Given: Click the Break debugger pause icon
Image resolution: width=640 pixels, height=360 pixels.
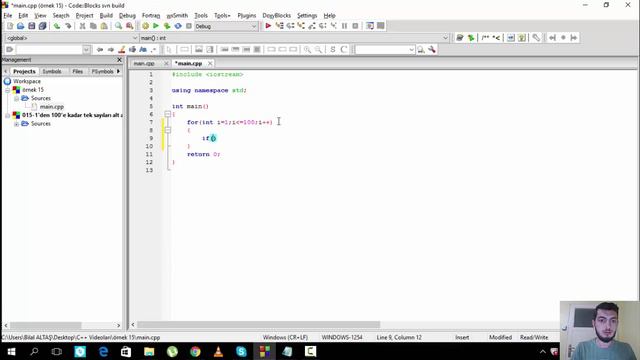Looking at the screenshot, I should click(x=344, y=26).
